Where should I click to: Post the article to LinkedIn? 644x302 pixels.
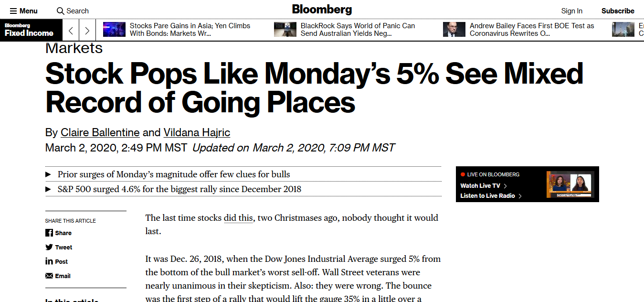56,261
